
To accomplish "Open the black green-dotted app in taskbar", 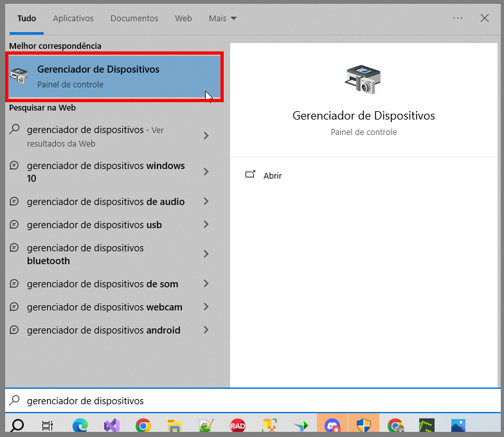I will pyautogui.click(x=427, y=425).
